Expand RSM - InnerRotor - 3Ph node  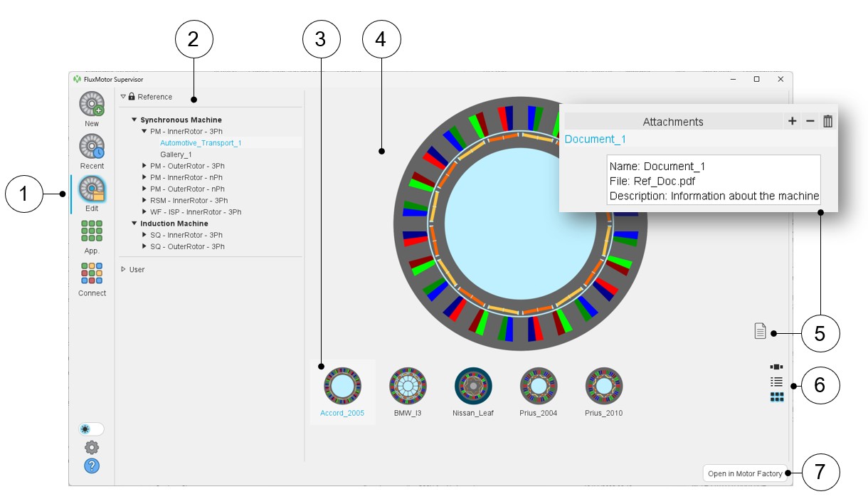point(144,200)
